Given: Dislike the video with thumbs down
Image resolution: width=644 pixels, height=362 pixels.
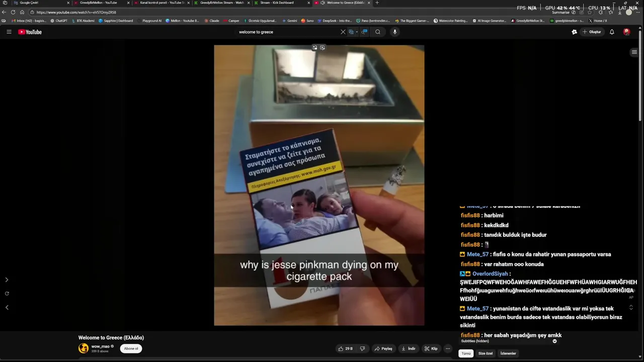Looking at the screenshot, I should point(362,348).
